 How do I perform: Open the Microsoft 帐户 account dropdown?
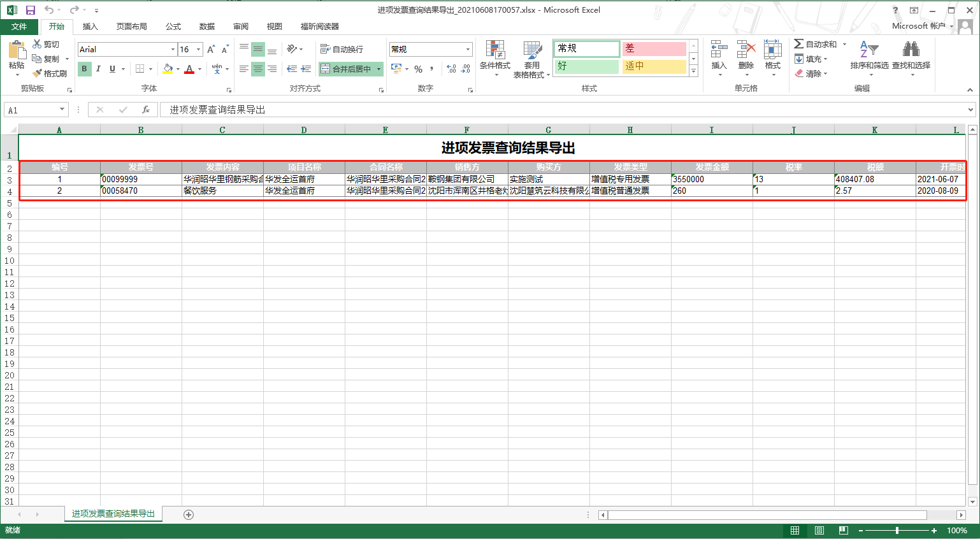(x=922, y=26)
